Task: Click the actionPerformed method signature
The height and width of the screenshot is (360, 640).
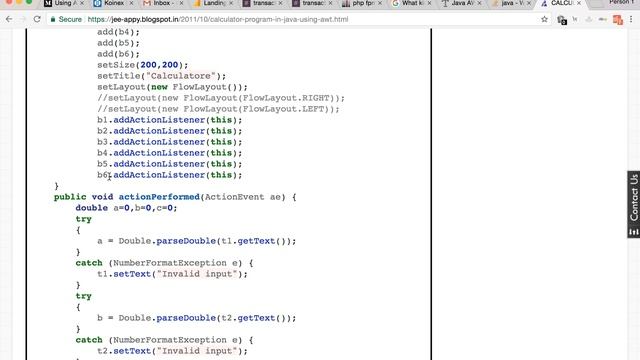Action: (x=175, y=197)
